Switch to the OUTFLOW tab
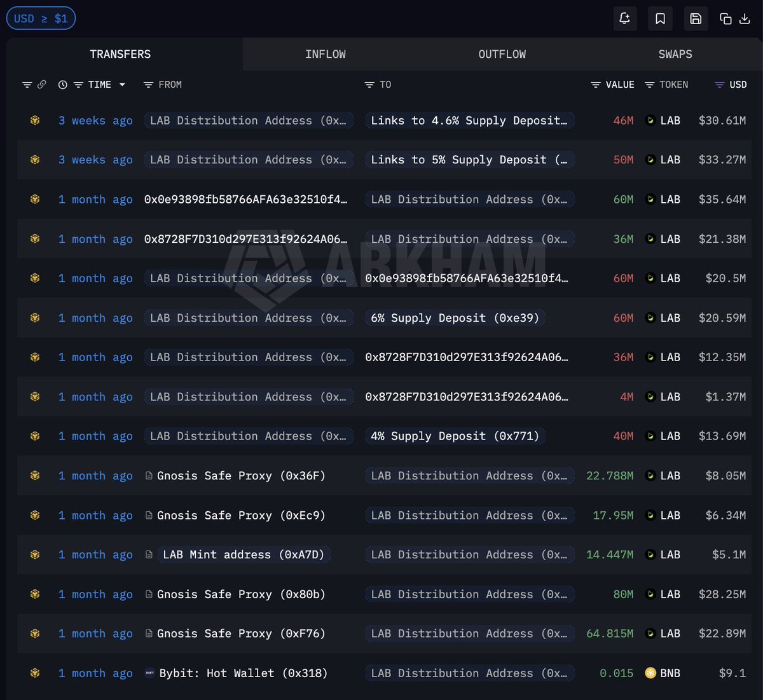Image resolution: width=763 pixels, height=700 pixels. click(x=502, y=54)
